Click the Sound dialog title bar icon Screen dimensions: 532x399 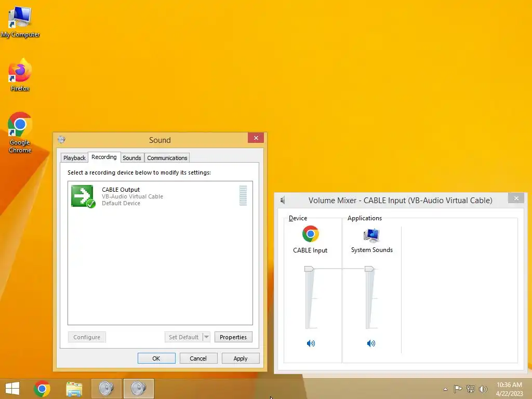click(61, 140)
